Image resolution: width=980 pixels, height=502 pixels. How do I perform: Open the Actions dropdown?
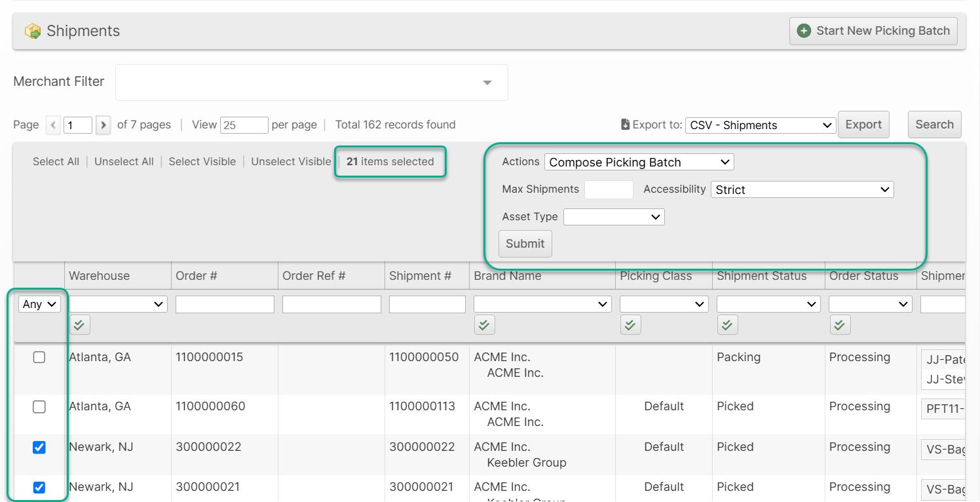click(x=639, y=162)
